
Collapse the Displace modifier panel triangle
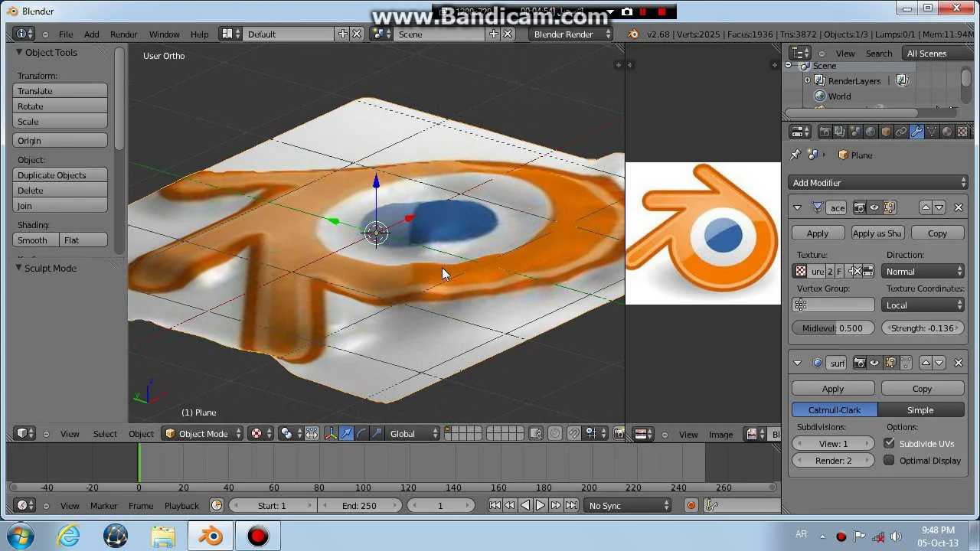point(797,207)
